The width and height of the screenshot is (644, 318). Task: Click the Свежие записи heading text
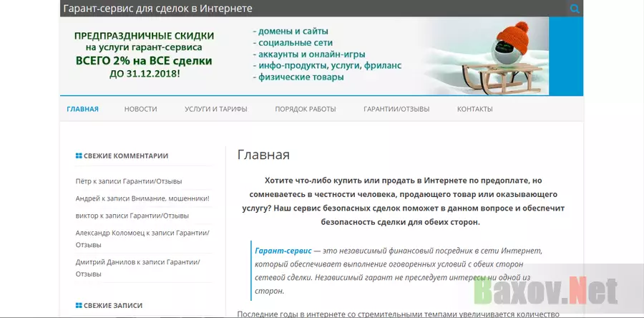[113, 305]
